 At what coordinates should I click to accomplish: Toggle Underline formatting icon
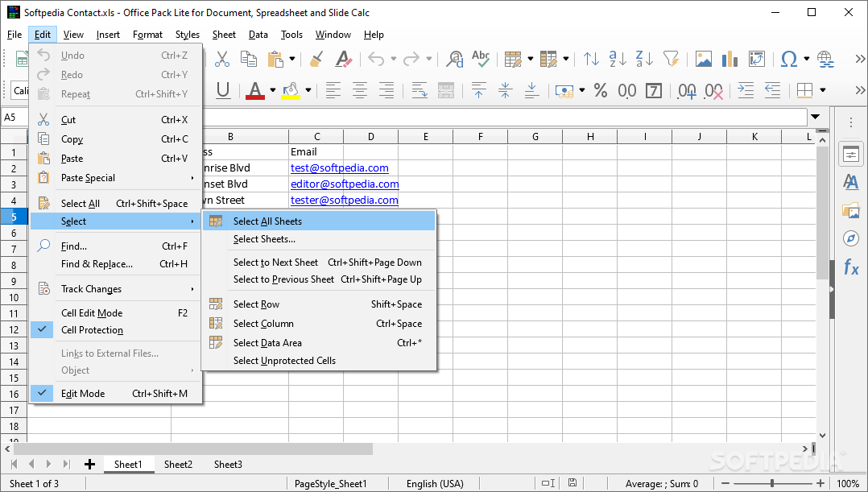click(223, 90)
